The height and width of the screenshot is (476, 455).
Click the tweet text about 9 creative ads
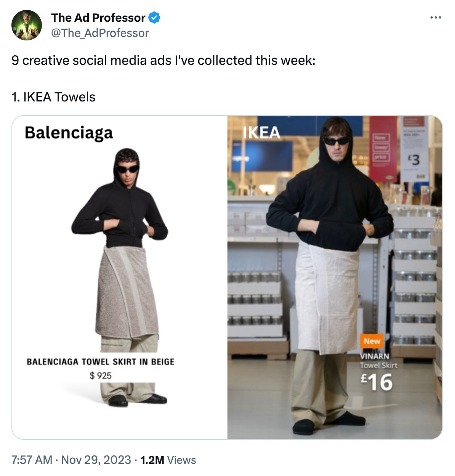point(163,60)
